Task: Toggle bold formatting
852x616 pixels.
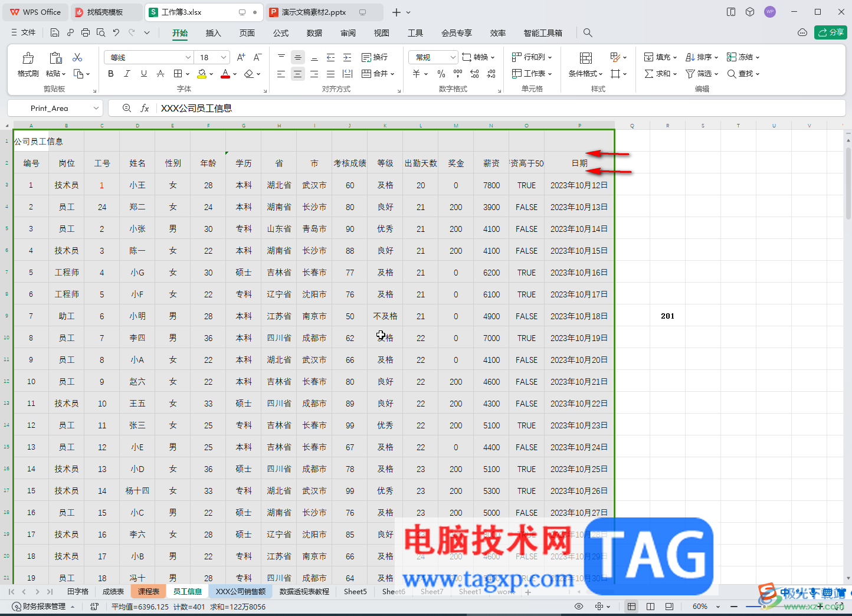Action: [x=111, y=74]
